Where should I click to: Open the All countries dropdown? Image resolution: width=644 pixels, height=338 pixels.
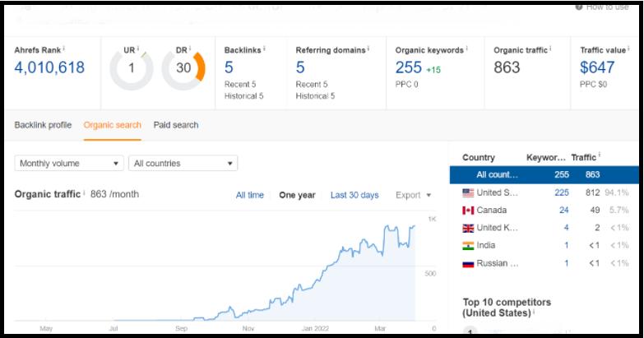(x=183, y=163)
